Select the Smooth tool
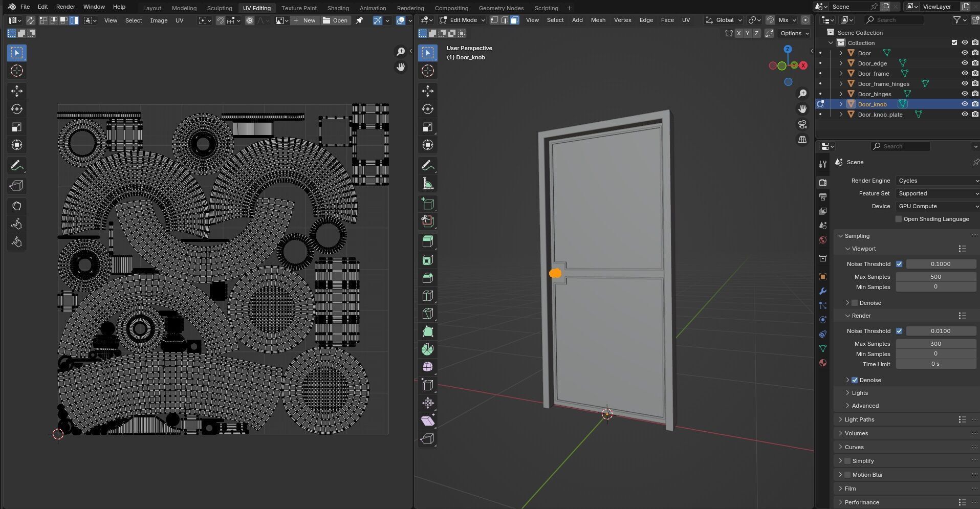Image resolution: width=980 pixels, height=509 pixels. [x=428, y=367]
